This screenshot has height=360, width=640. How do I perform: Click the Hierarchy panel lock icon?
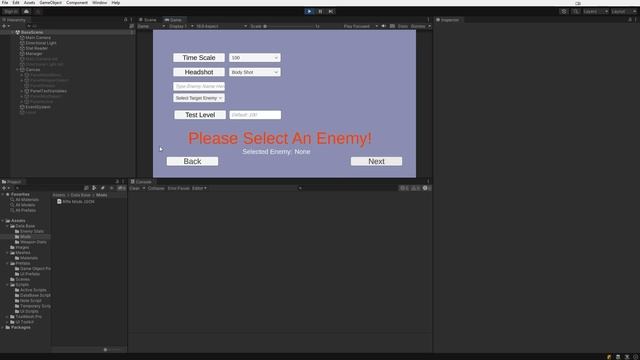[x=125, y=20]
